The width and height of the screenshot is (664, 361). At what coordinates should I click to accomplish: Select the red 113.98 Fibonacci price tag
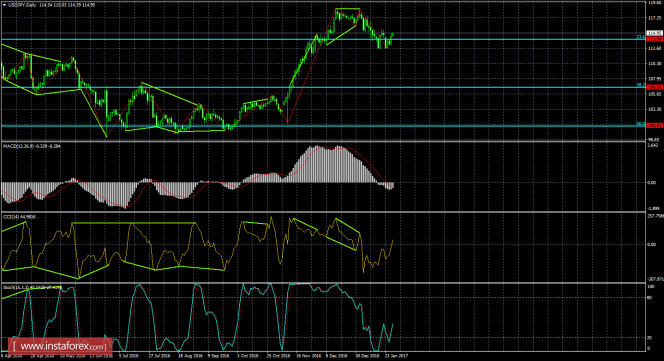pyautogui.click(x=654, y=39)
